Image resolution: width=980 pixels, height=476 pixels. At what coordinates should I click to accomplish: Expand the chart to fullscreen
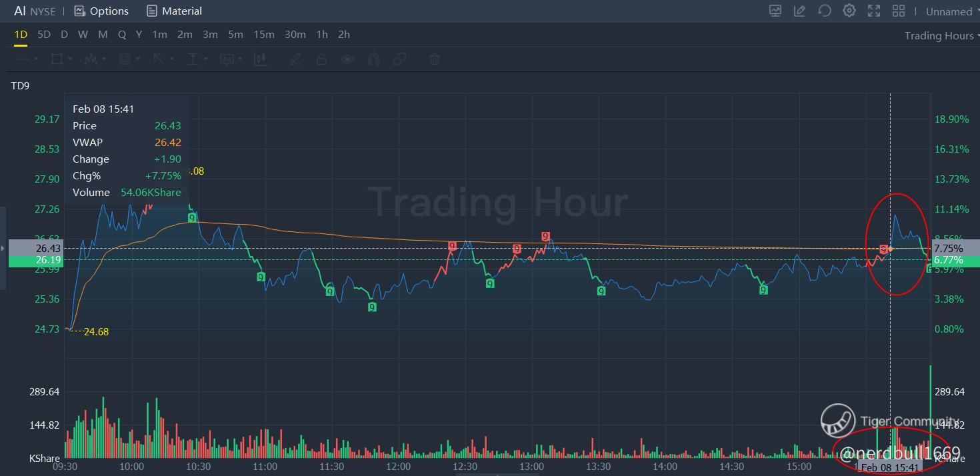tap(873, 11)
